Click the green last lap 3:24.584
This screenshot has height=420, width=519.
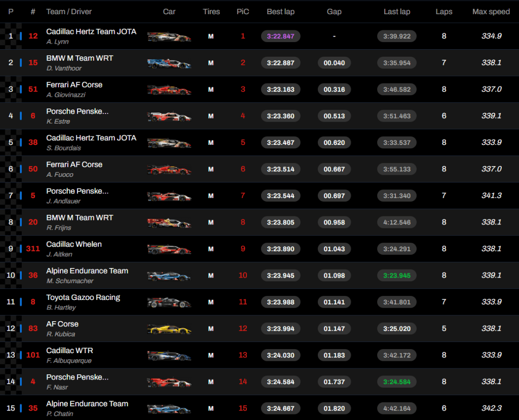pyautogui.click(x=397, y=382)
